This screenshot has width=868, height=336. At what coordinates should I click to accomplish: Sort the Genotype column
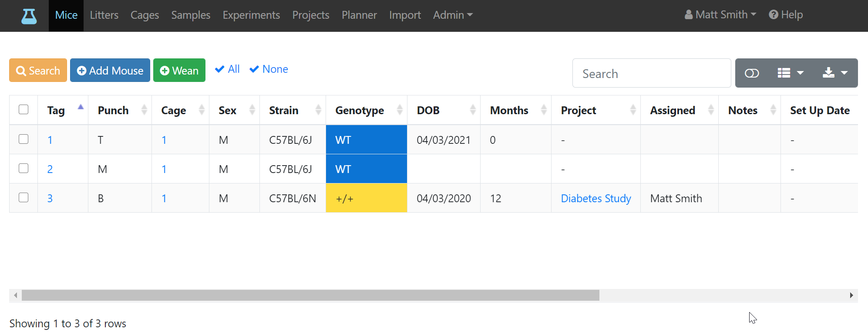point(400,110)
